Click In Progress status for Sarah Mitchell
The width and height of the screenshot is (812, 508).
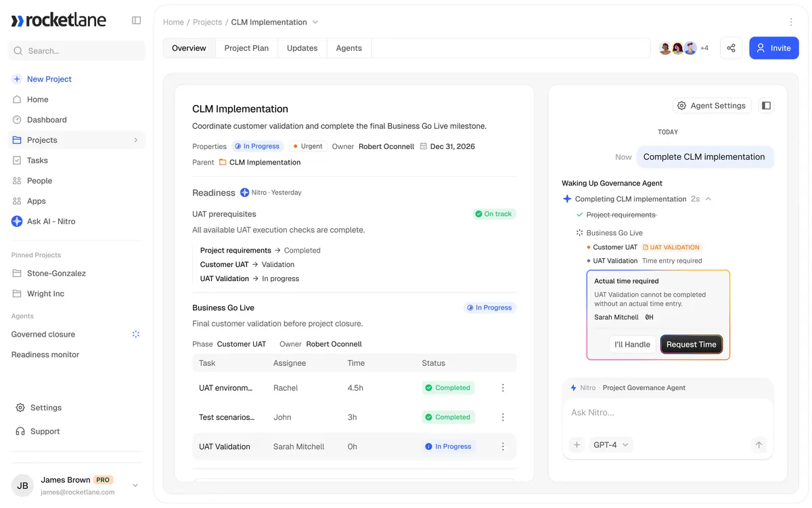click(x=449, y=446)
